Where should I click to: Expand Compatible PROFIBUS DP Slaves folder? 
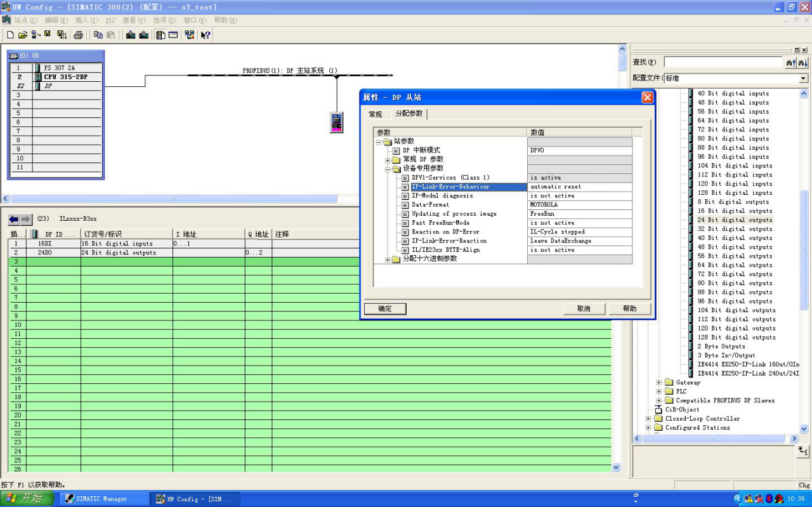[658, 400]
